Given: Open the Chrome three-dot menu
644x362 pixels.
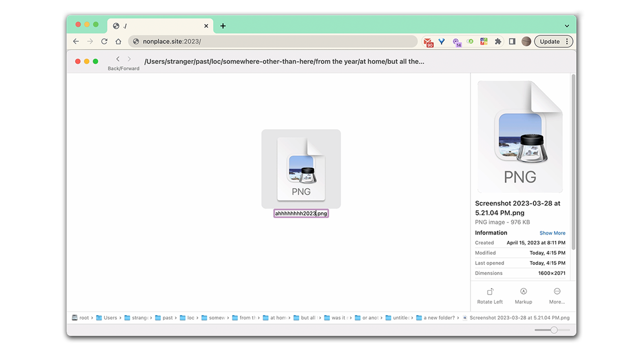Looking at the screenshot, I should pos(567,41).
